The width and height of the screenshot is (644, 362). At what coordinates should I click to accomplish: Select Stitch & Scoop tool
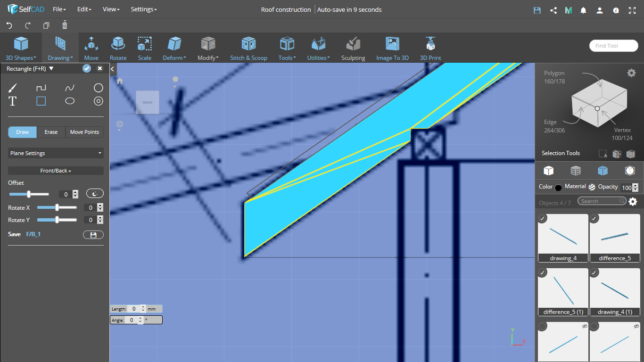tap(248, 49)
